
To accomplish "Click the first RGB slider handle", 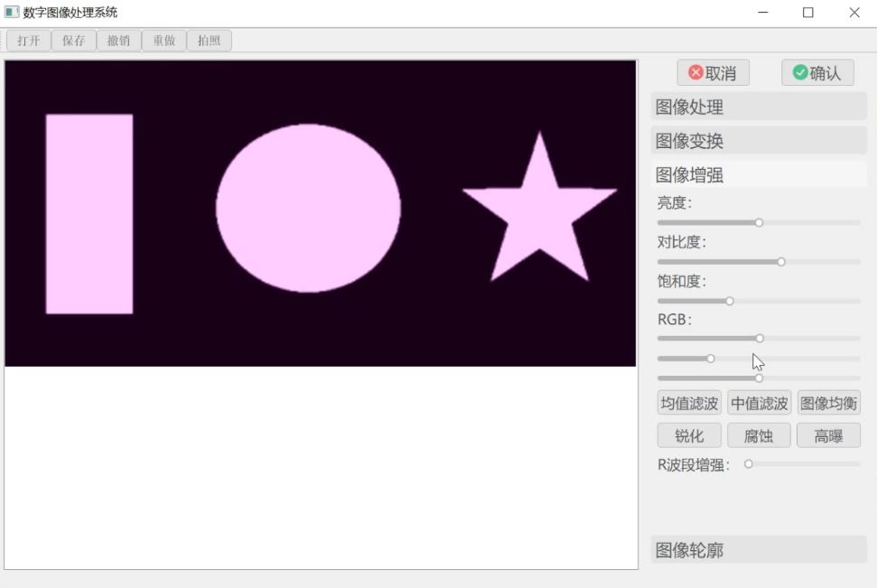I will (760, 339).
